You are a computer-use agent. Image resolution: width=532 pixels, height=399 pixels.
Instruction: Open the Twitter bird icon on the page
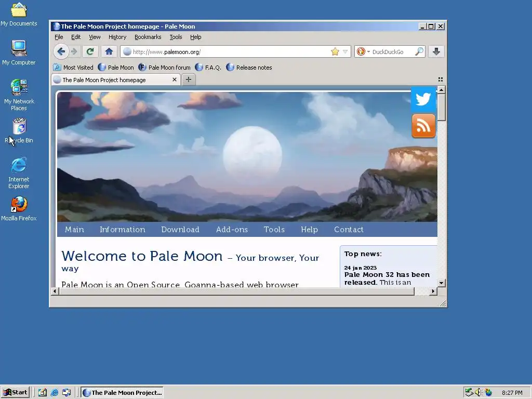[x=423, y=99]
